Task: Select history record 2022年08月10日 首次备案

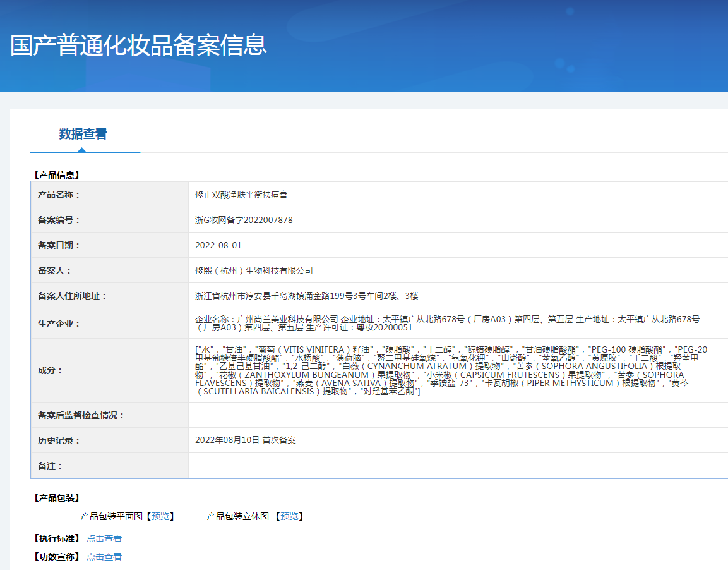Action: click(x=245, y=440)
